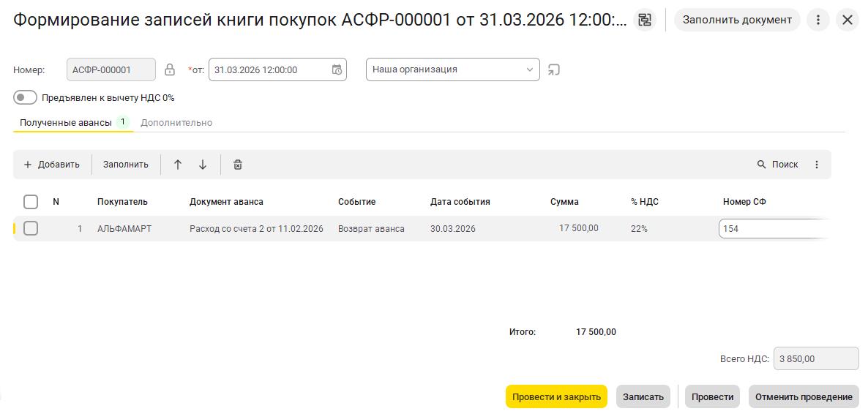This screenshot has height=414, width=868.
Task: Expand the Наша организация dropdown
Action: click(530, 69)
